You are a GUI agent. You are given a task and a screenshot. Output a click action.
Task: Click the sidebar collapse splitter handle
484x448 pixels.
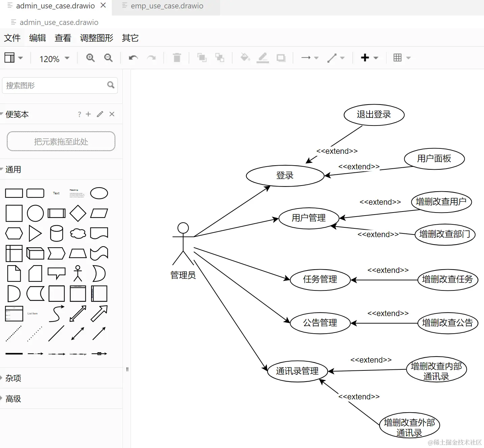127,369
